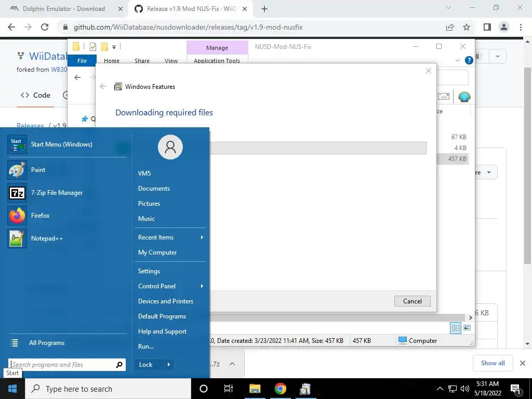Viewport: 532px width, 399px height.
Task: Focus taskbar Type here to search box
Action: tap(108, 389)
